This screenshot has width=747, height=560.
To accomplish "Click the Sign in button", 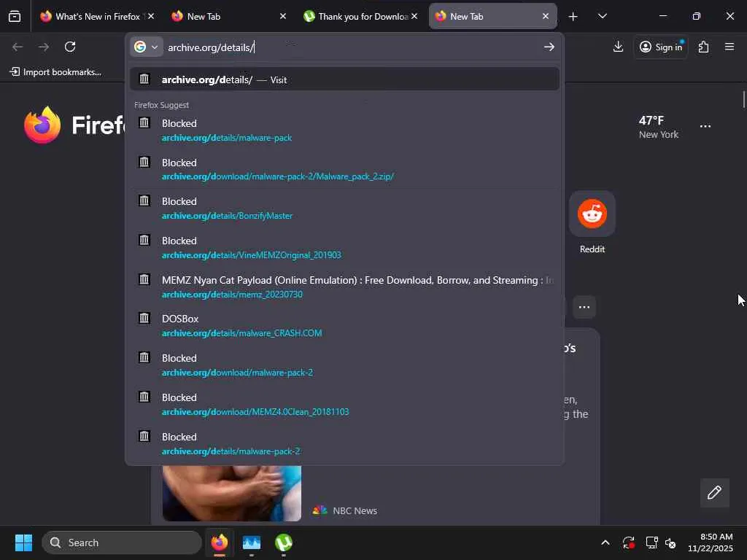I will tap(661, 47).
